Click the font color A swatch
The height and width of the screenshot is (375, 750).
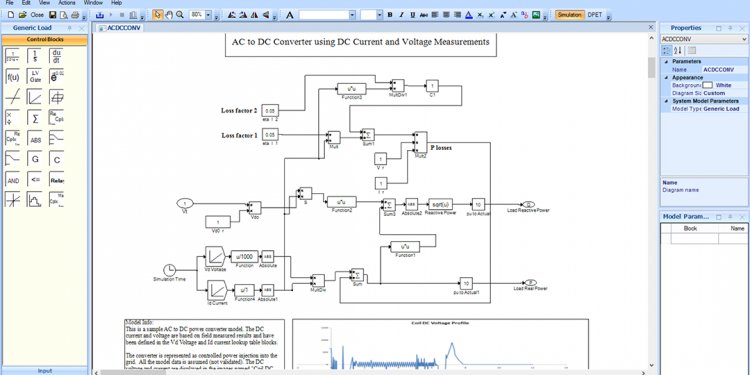pos(469,15)
